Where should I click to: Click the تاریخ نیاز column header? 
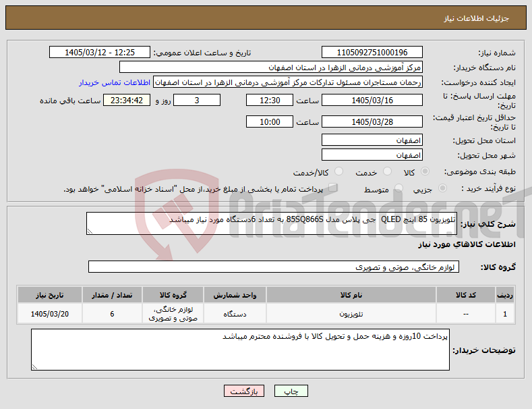coord(50,295)
